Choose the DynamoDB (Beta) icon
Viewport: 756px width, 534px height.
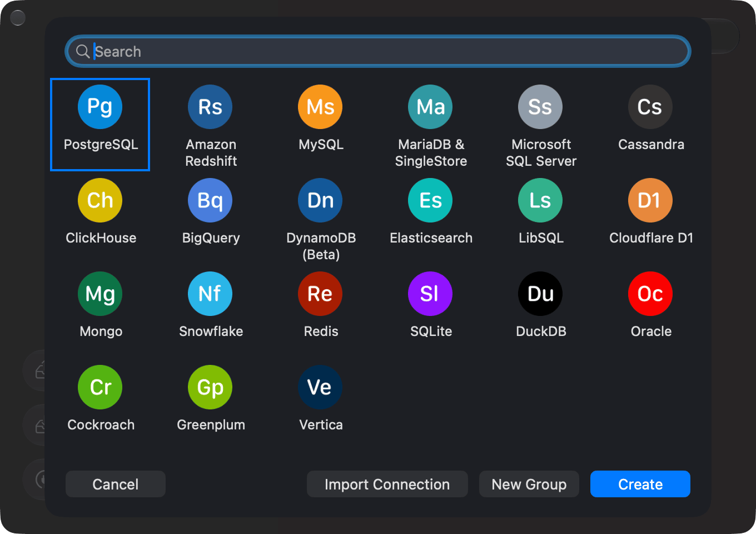320,200
